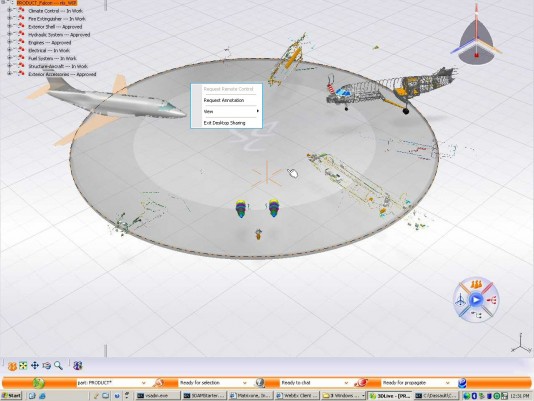
Task: Switch to WebEx Client taskbar window
Action: click(x=297, y=396)
